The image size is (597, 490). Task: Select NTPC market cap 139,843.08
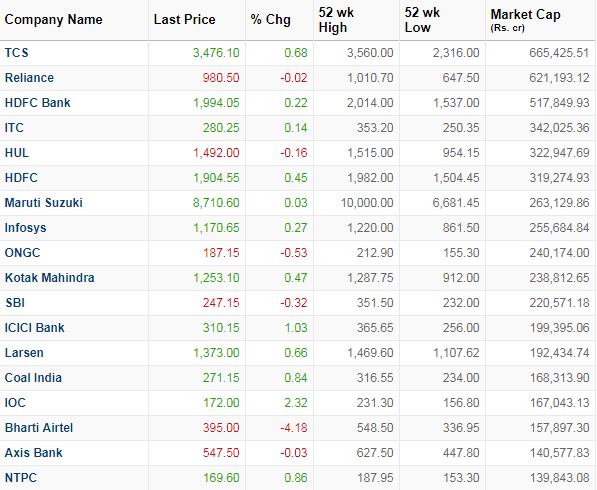(559, 478)
